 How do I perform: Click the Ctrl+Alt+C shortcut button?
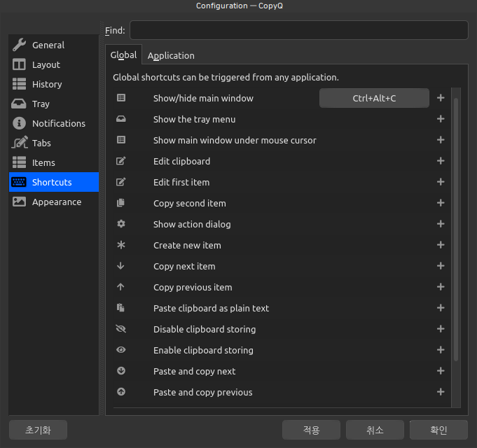(x=374, y=98)
